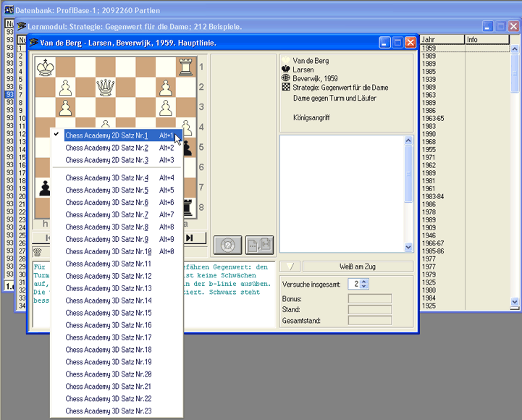The image size is (522, 420).
Task: Close the Van de Berg - Larsen window
Action: click(x=411, y=43)
